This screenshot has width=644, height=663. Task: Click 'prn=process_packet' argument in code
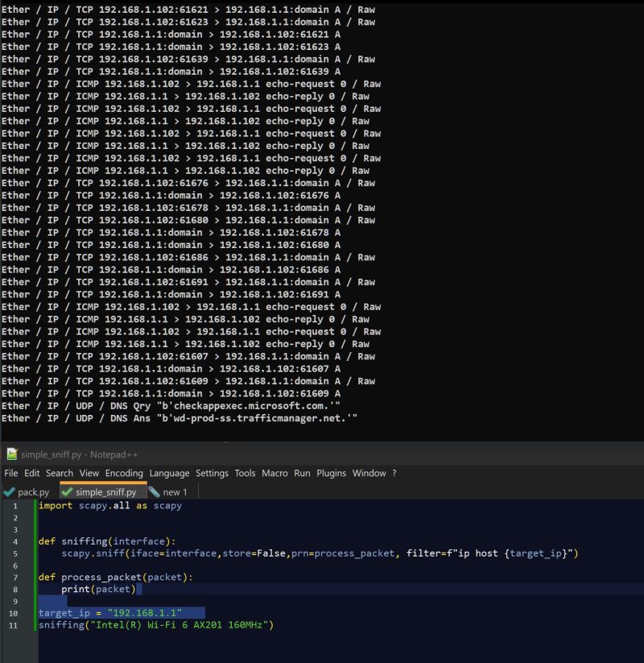[343, 553]
